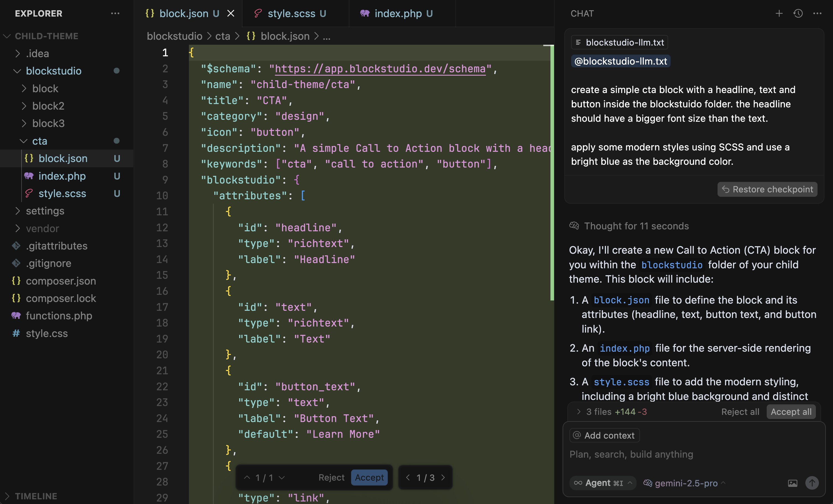This screenshot has height=504, width=833.
Task: Send the message with the arrow button
Action: coord(812,483)
